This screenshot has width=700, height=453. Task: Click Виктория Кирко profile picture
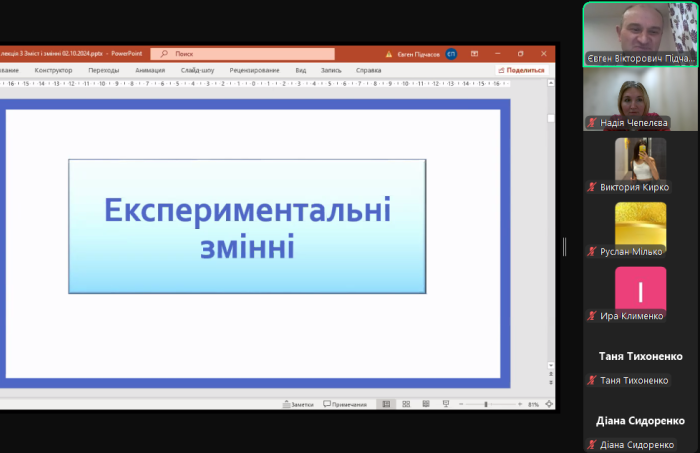(x=640, y=159)
